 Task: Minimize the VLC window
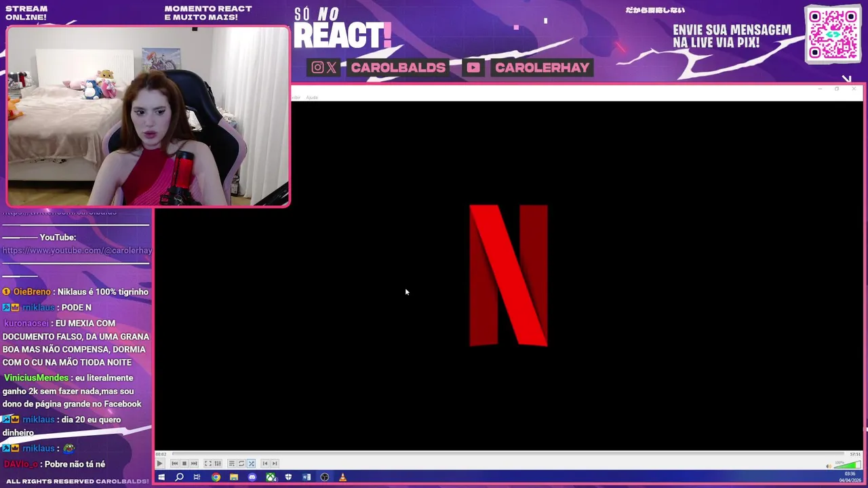820,89
